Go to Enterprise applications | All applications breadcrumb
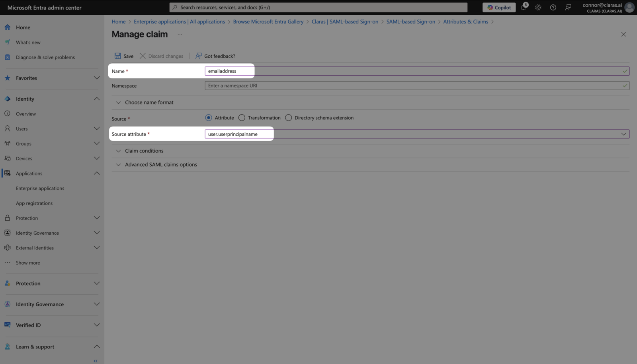 tap(179, 21)
